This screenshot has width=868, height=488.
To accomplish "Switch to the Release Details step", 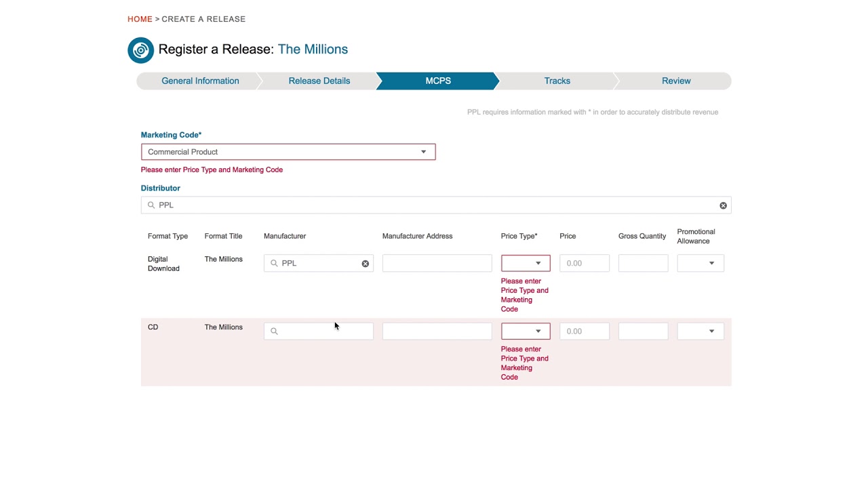I will (319, 81).
